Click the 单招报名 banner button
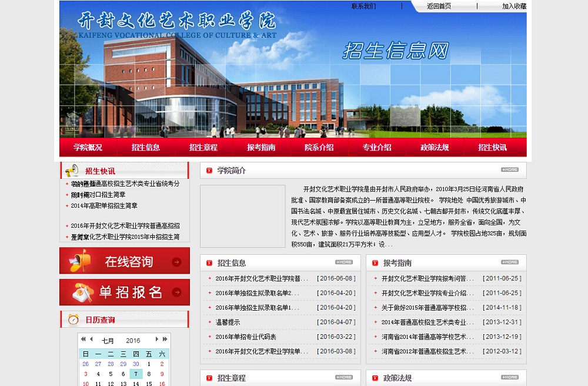588x386 pixels. click(x=125, y=292)
